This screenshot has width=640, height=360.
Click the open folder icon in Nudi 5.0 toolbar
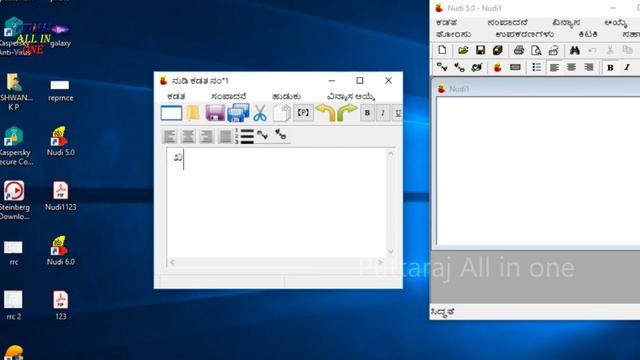point(463,50)
